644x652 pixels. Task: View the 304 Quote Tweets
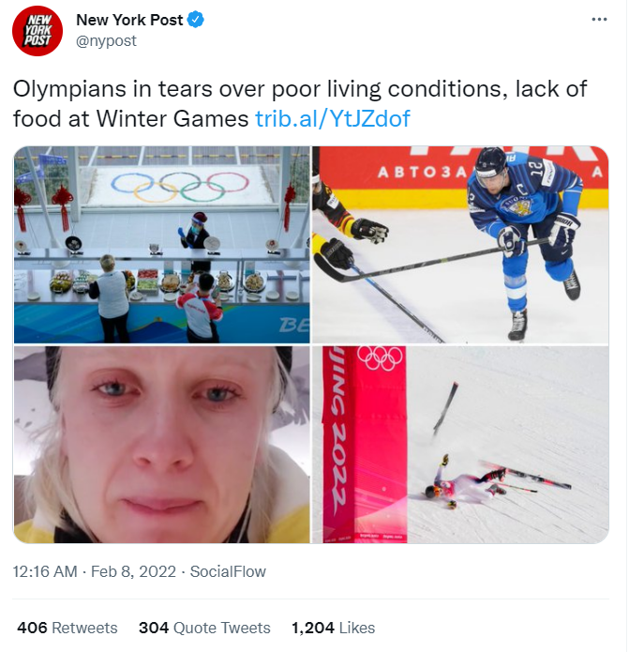point(204,628)
